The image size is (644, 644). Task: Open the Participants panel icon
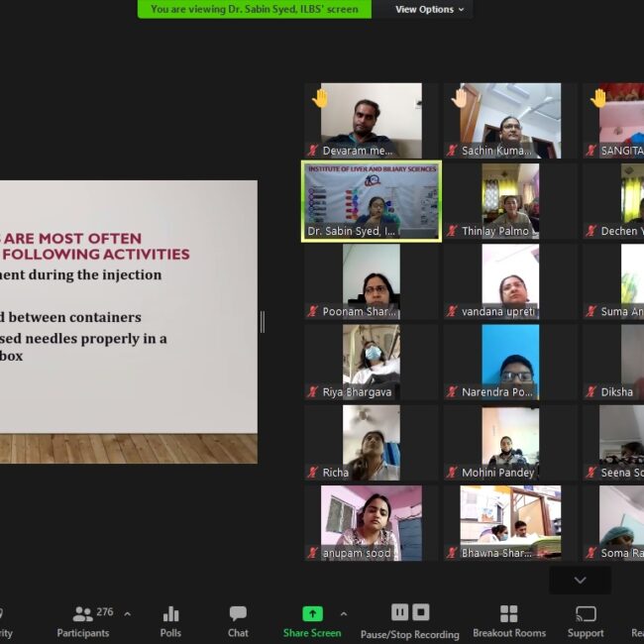coord(83,614)
